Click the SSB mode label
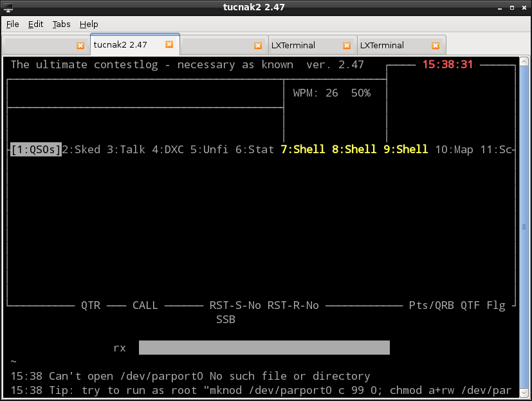532x401 pixels. pyautogui.click(x=226, y=319)
